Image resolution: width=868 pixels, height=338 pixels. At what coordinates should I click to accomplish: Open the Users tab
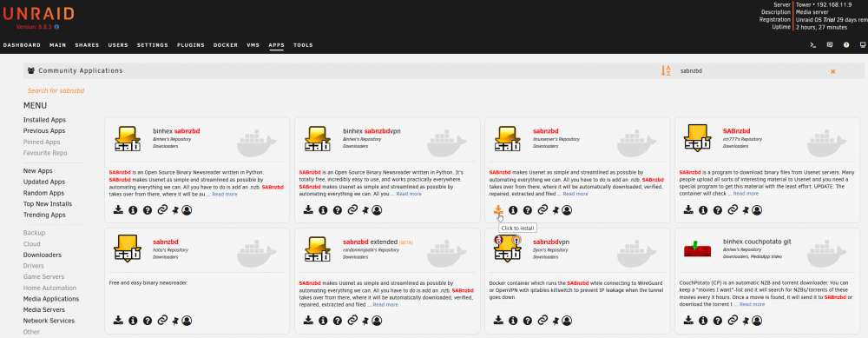[x=118, y=45]
